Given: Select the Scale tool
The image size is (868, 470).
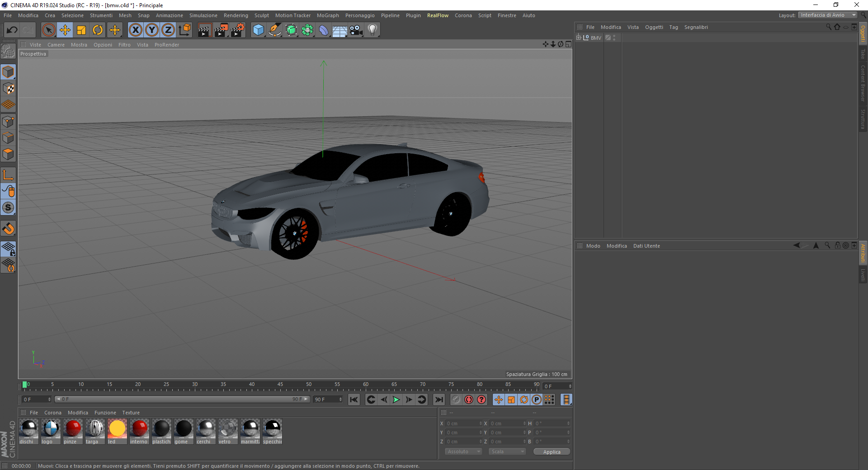Looking at the screenshot, I should point(81,30).
